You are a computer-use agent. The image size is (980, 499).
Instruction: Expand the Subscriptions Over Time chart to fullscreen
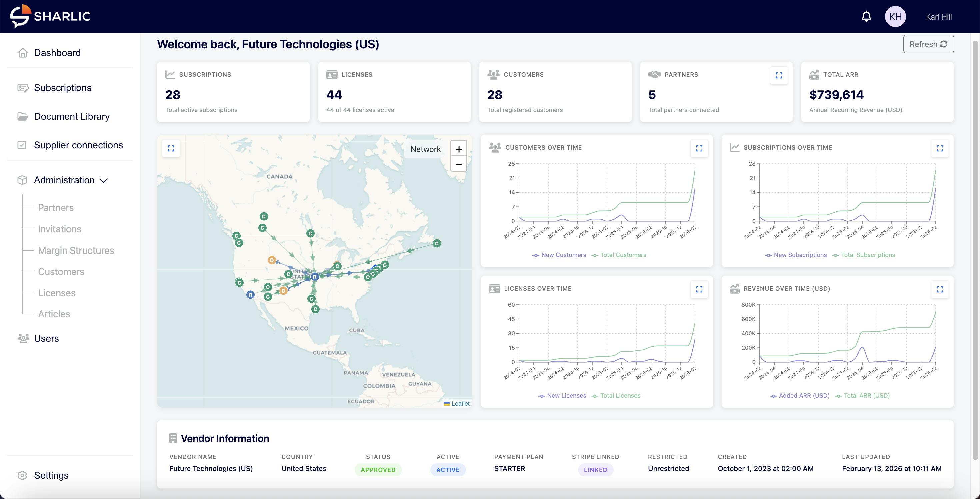pos(940,148)
